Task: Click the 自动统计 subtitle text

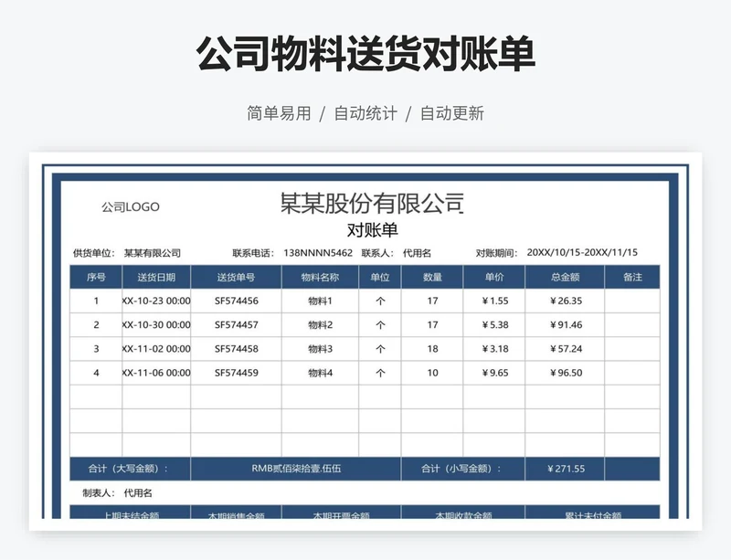Action: click(365, 113)
